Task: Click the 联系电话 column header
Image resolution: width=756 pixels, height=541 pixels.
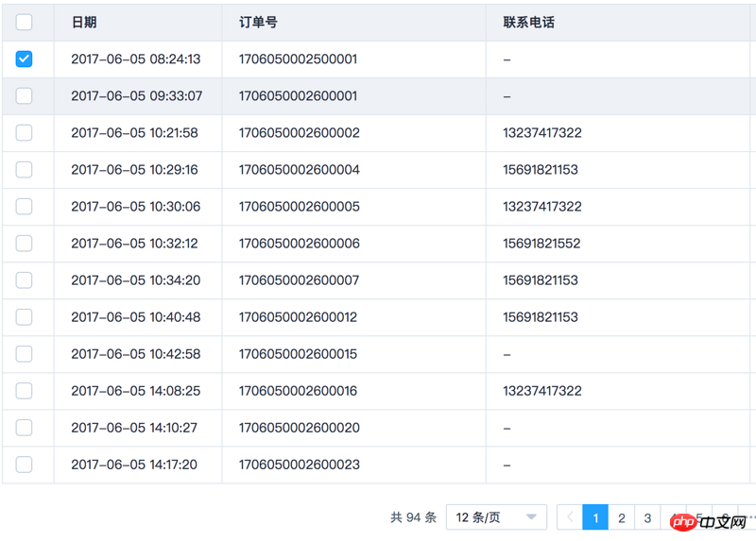Action: (x=528, y=22)
